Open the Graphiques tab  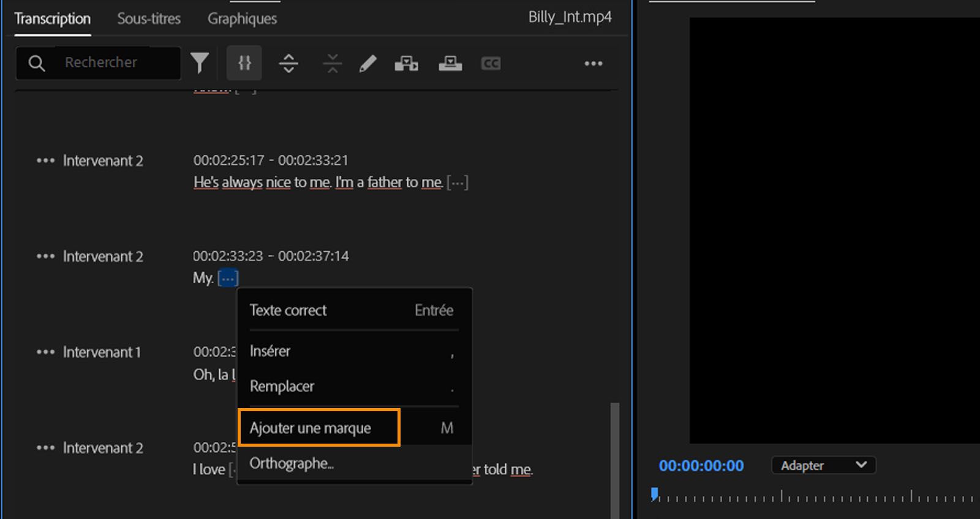click(242, 19)
